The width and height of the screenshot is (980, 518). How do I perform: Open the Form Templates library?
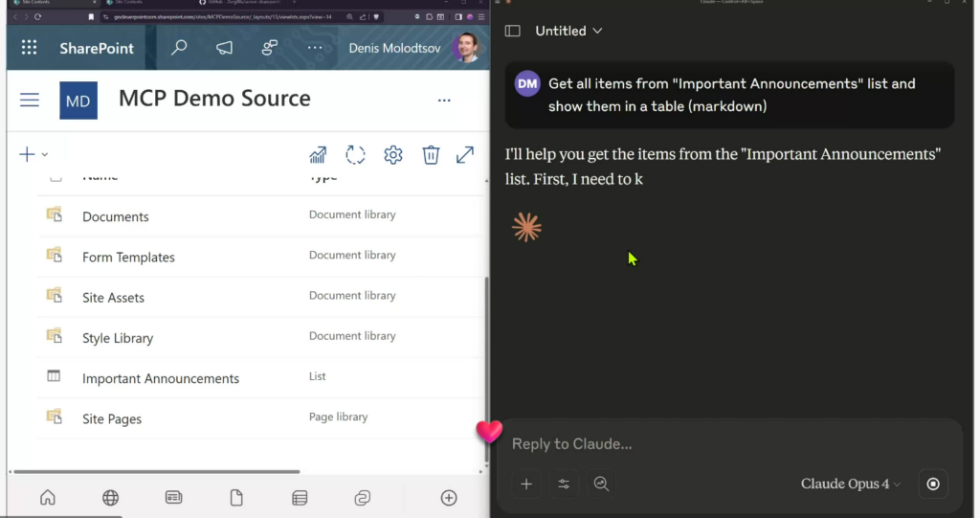[128, 258]
